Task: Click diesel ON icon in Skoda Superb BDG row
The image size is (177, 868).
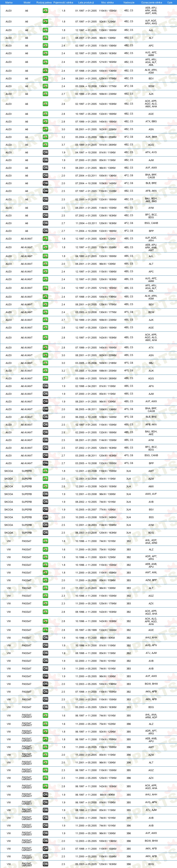Action: pyautogui.click(x=45, y=533)
